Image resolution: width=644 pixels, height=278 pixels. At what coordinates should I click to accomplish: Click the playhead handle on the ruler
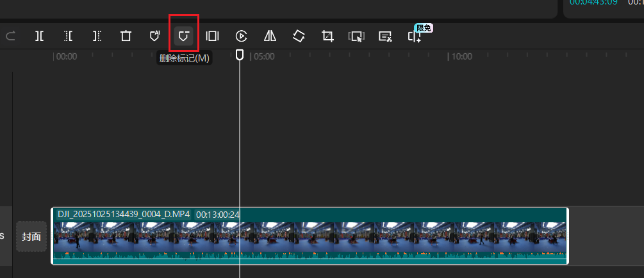click(x=240, y=55)
